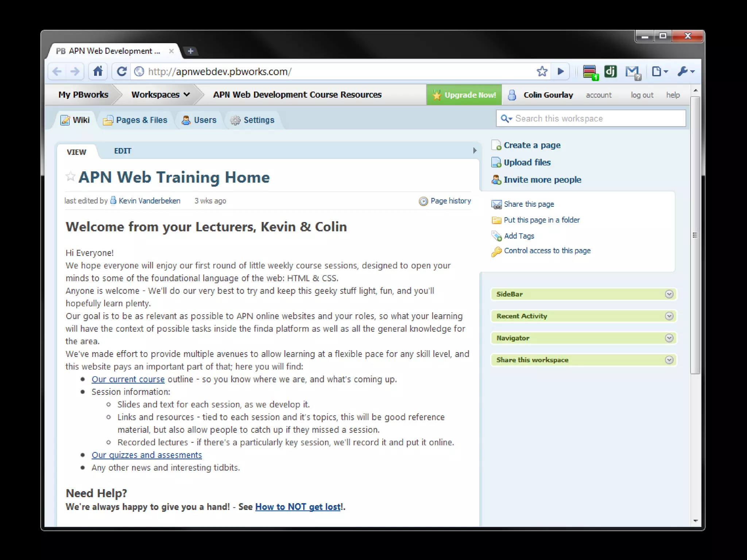Switch to the EDIT tab
The width and height of the screenshot is (747, 560).
point(123,151)
